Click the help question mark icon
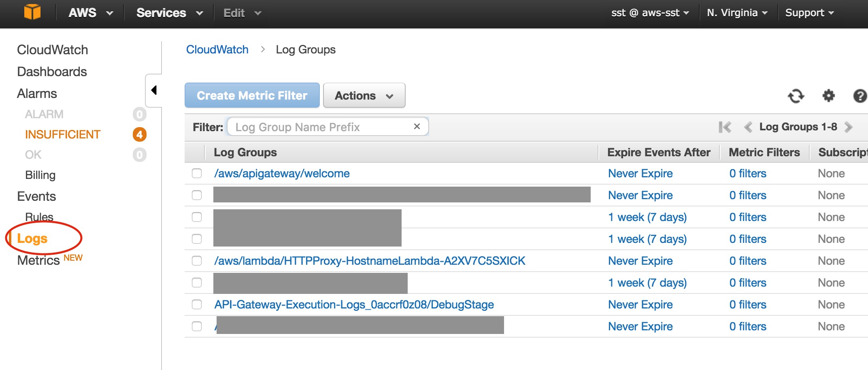The image size is (868, 370). (859, 96)
